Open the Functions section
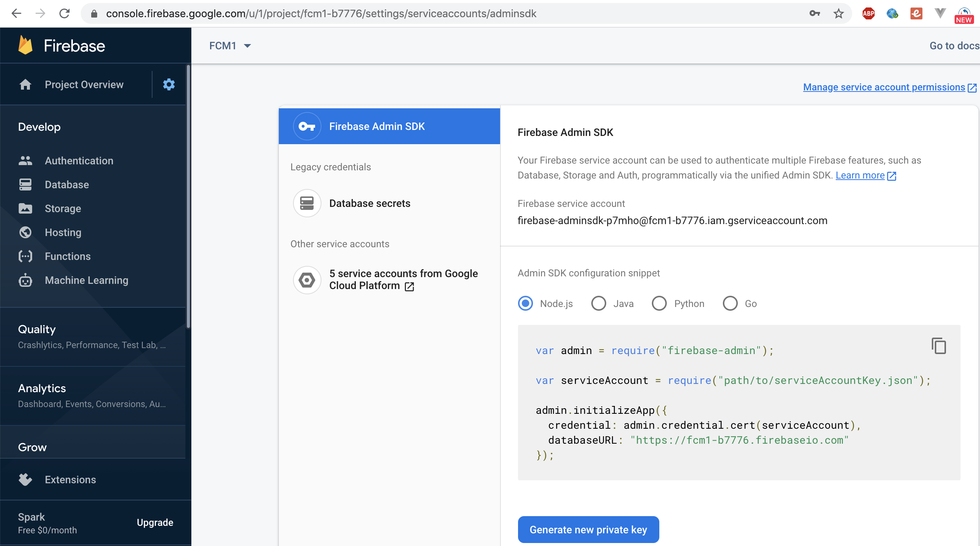This screenshot has height=546, width=980. [68, 256]
